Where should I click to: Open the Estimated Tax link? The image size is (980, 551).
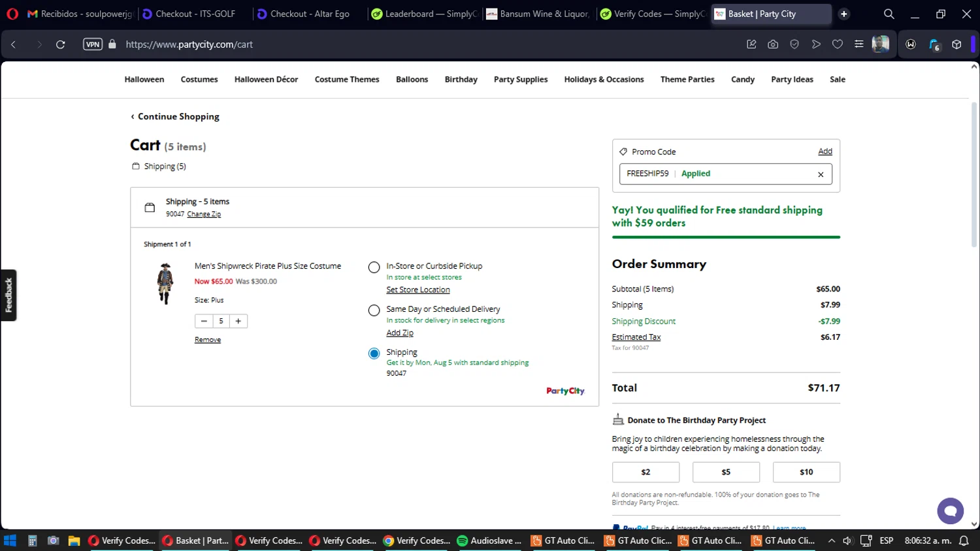click(636, 337)
